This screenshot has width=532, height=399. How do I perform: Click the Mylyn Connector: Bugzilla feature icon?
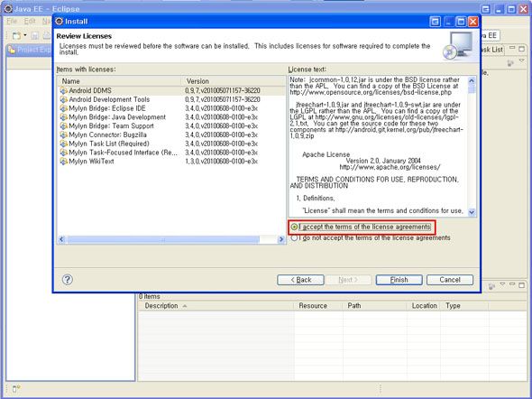tap(63, 135)
